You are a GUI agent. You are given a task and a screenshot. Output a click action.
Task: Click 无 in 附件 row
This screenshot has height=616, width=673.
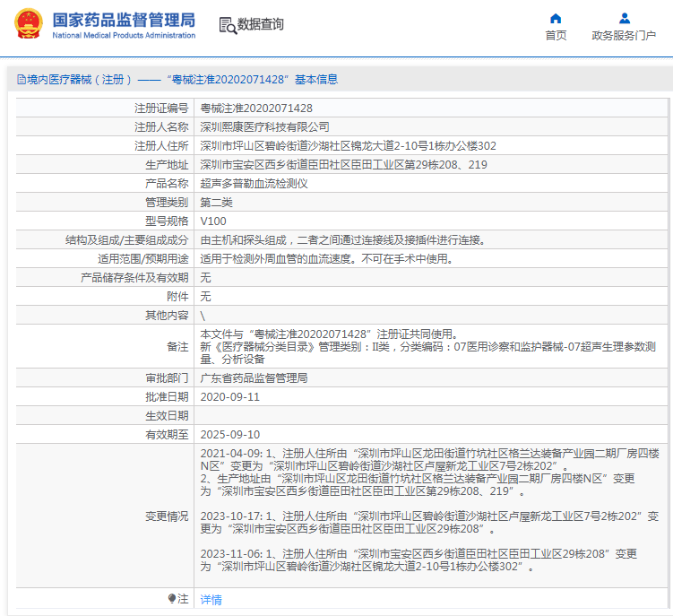(x=205, y=297)
